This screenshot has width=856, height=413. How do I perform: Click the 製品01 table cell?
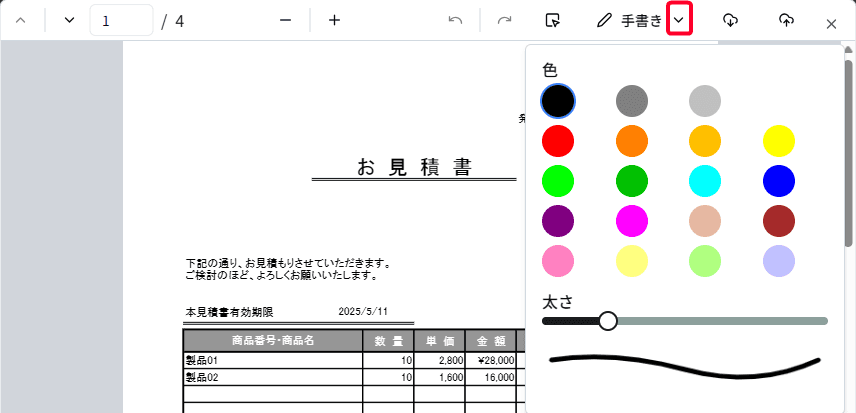(x=273, y=361)
